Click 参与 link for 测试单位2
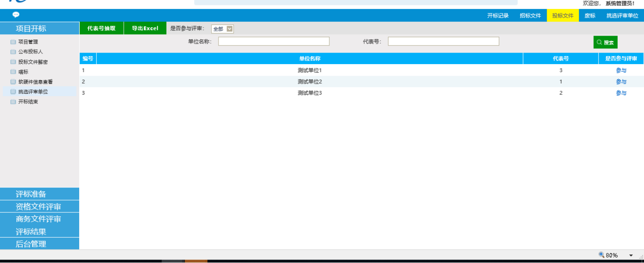The height and width of the screenshot is (263, 644). (x=621, y=82)
